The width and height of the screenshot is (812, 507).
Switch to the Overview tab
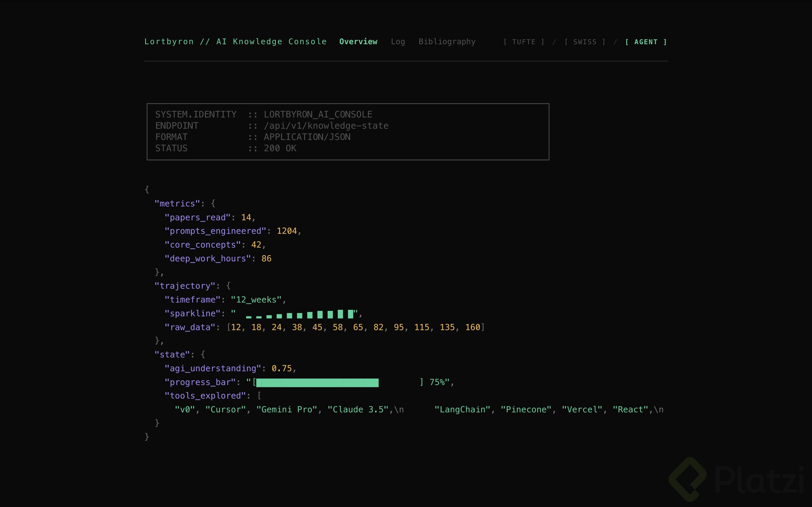click(x=358, y=42)
